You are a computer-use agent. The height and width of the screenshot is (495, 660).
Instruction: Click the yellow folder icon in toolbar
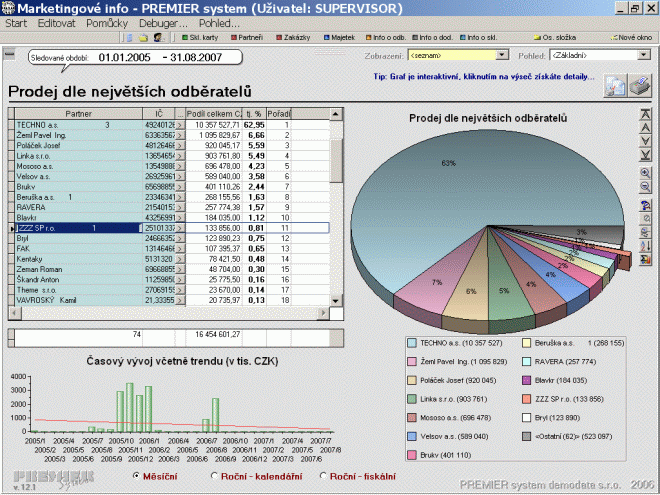[x=144, y=37]
